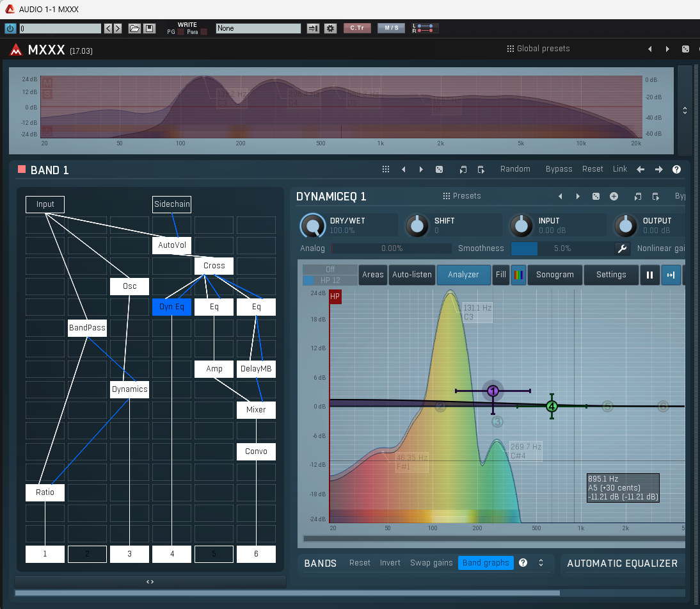
Task: Click the INPUT gain knob
Action: pos(521,225)
